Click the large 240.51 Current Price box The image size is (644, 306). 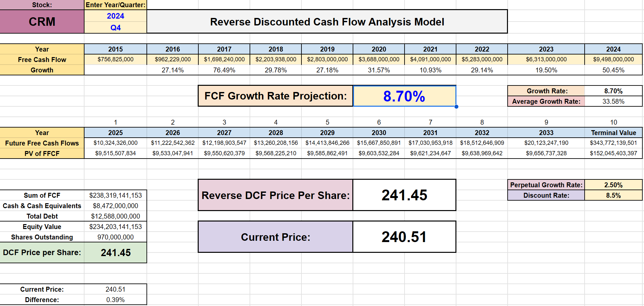[404, 237]
